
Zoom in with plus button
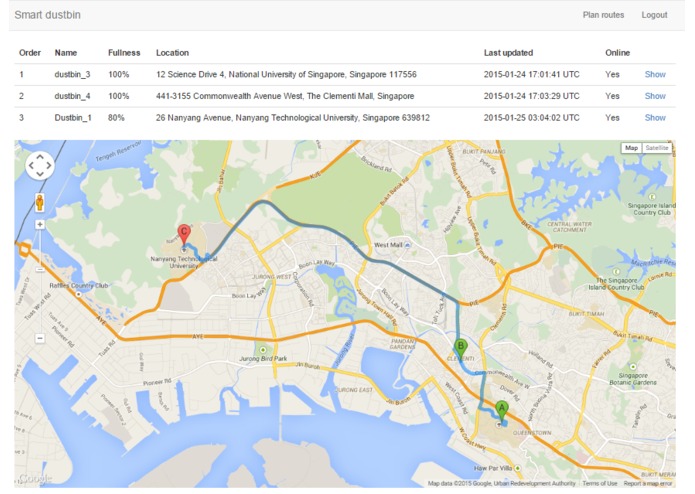click(40, 225)
